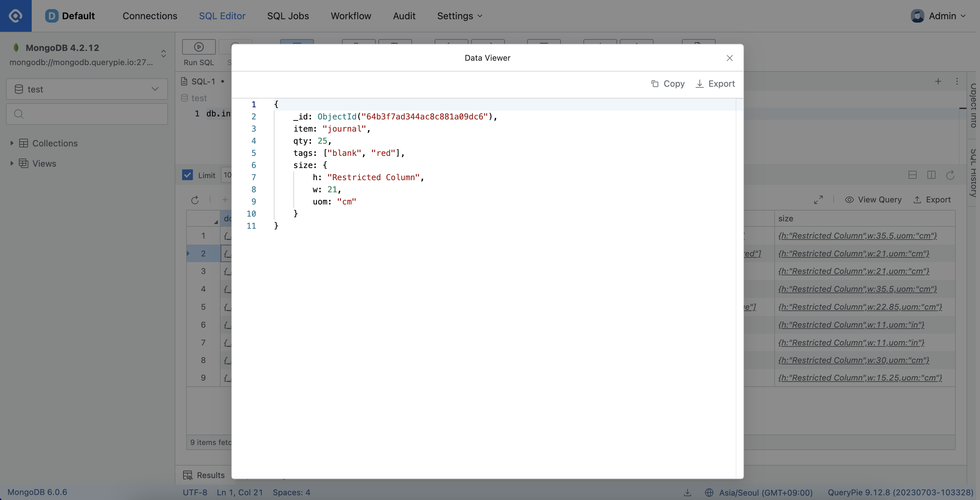Open the Default workspace badge
Screen dimensions: 980x500
click(70, 16)
